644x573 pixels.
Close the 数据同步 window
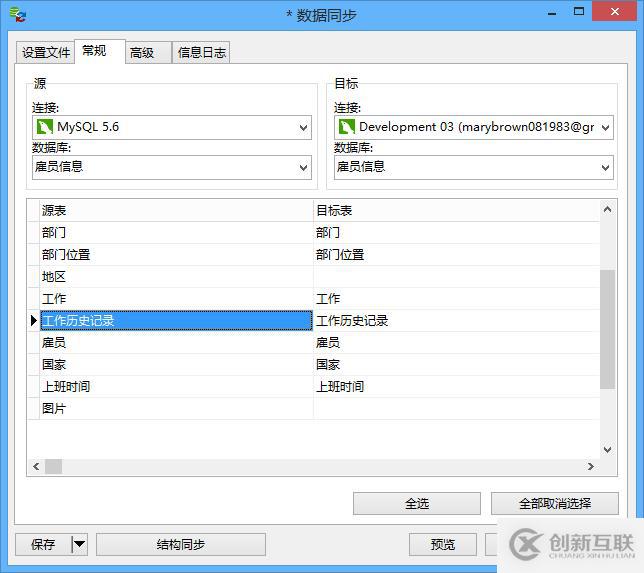pyautogui.click(x=614, y=11)
